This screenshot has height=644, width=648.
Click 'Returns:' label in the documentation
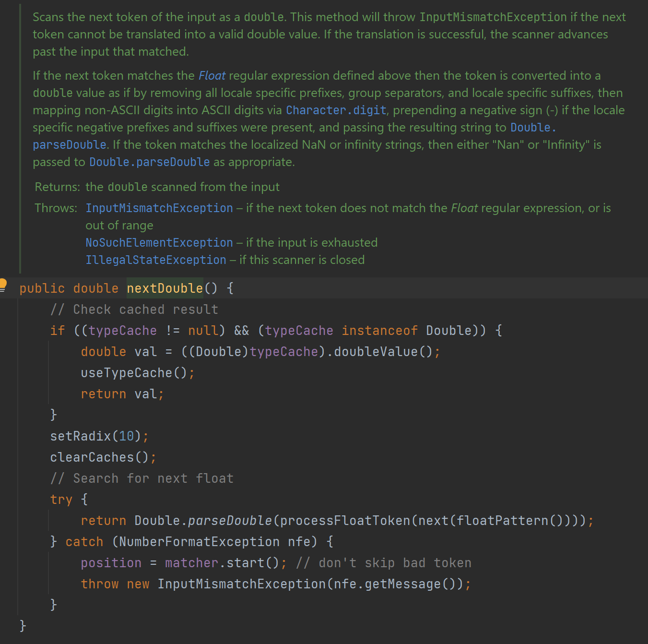coord(57,187)
